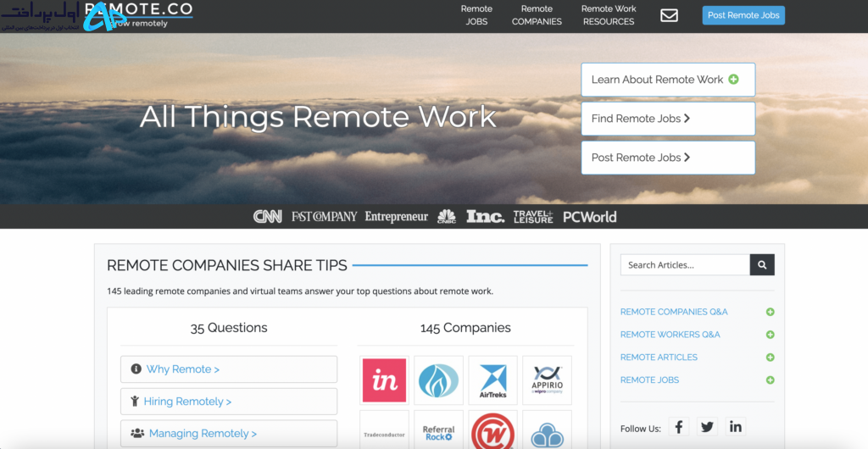Click the Travel + Leisure logo
Image resolution: width=868 pixels, height=449 pixels.
click(x=533, y=217)
